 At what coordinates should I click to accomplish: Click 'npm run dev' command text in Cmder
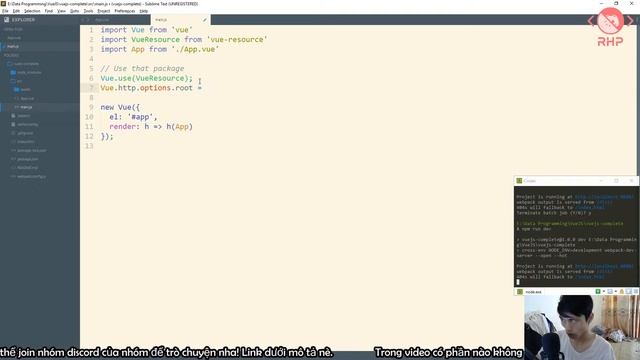click(535, 229)
